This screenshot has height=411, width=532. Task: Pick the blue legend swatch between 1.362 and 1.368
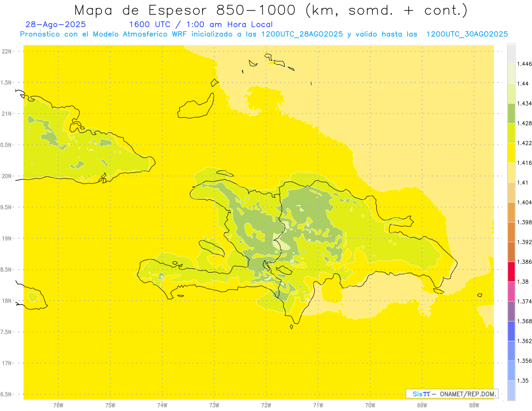tap(511, 331)
